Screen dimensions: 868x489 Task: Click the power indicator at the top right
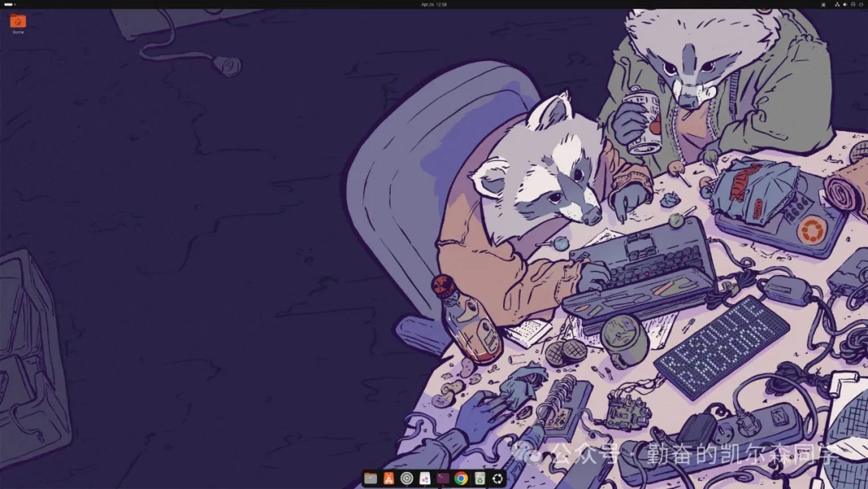pos(861,5)
